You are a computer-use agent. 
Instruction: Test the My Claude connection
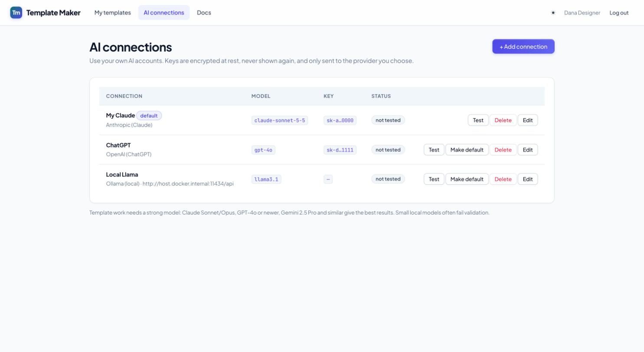tap(478, 120)
